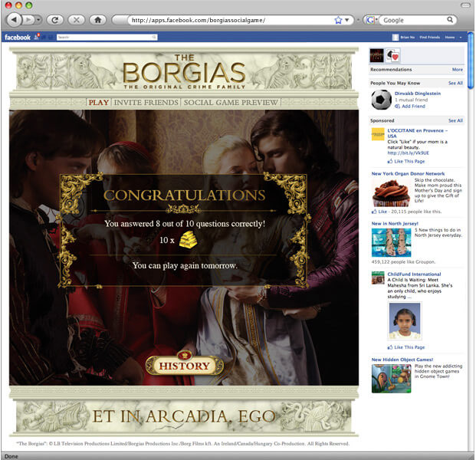The image size is (476, 460).
Task: Choose search engine via the Google icon
Action: pyautogui.click(x=371, y=21)
